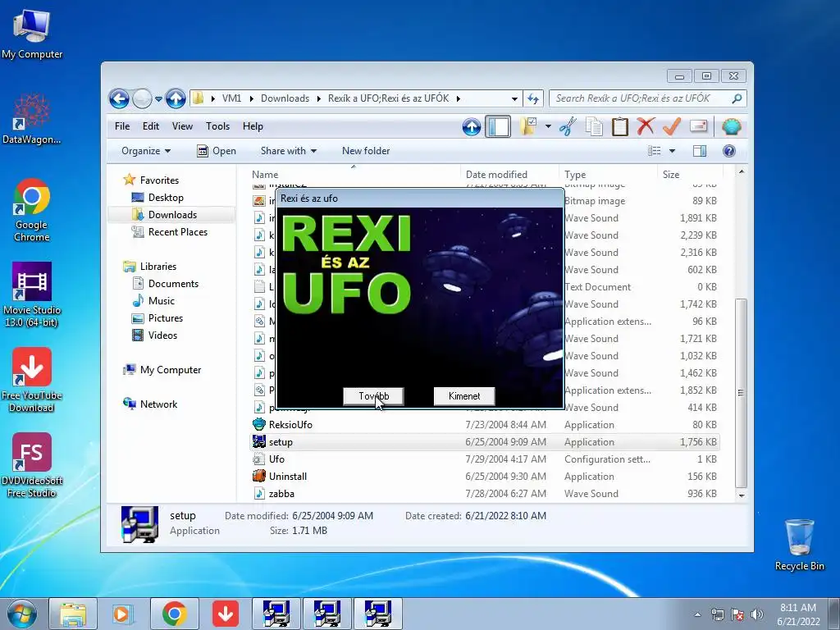Expand the Share with dropdown
This screenshot has width=840, height=630.
pos(288,151)
